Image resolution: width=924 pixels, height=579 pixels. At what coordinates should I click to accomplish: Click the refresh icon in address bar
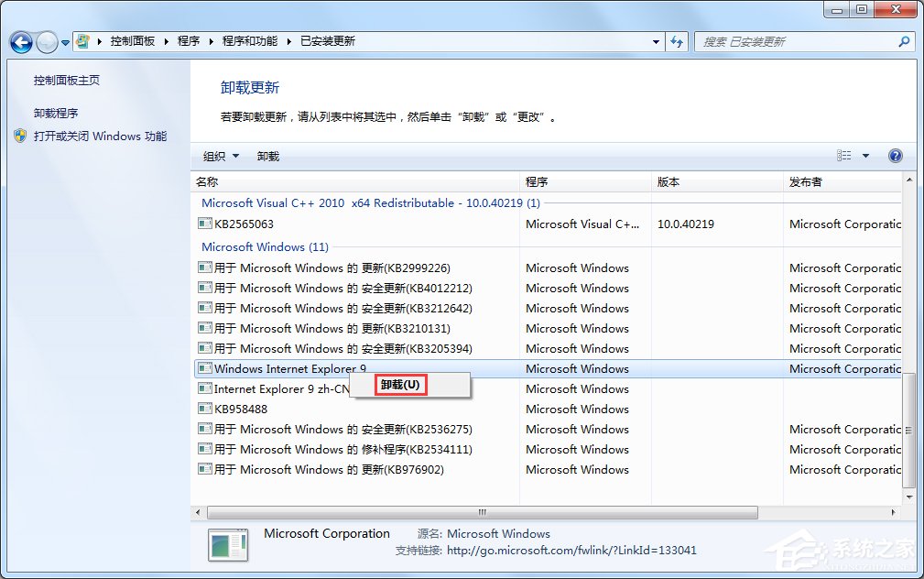(x=676, y=41)
